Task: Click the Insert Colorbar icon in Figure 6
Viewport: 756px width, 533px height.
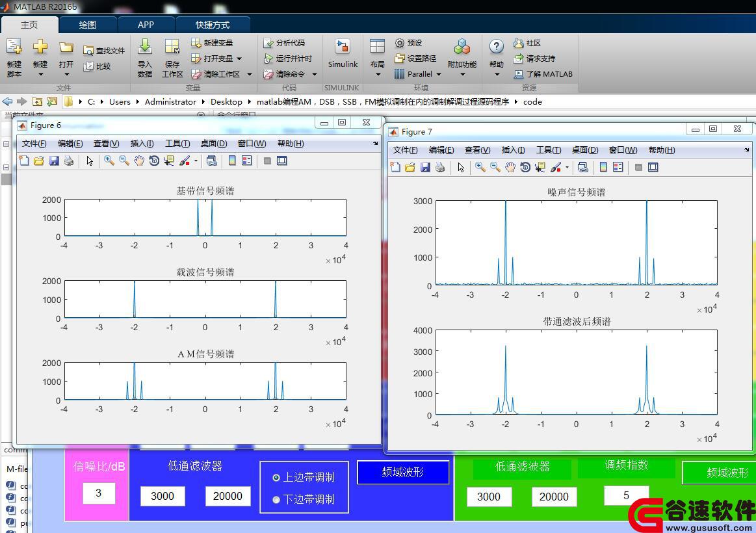Action: (x=232, y=161)
